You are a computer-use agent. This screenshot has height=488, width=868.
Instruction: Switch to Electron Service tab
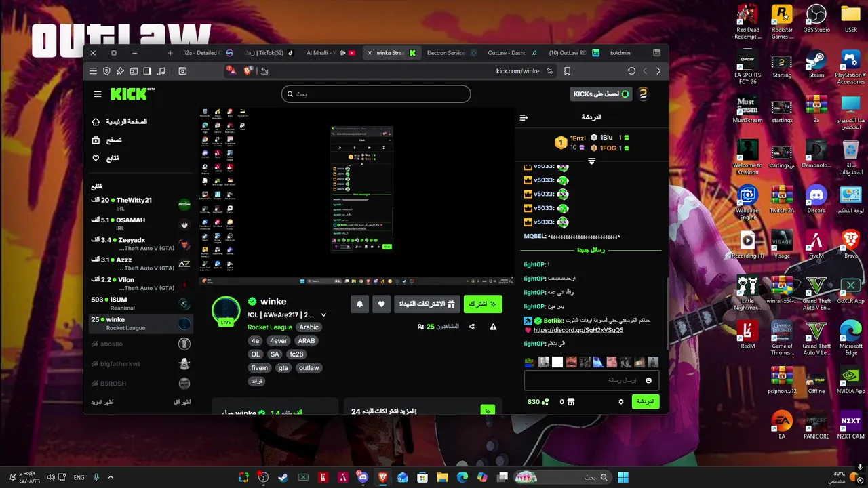451,52
